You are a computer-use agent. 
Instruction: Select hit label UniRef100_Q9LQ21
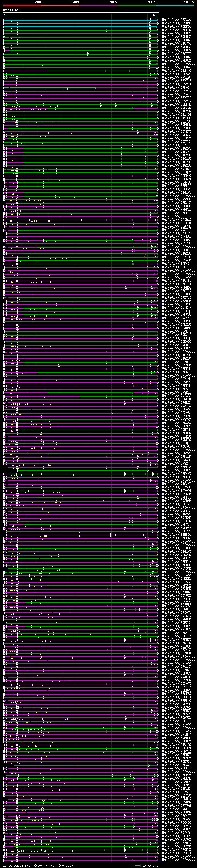point(177,61)
